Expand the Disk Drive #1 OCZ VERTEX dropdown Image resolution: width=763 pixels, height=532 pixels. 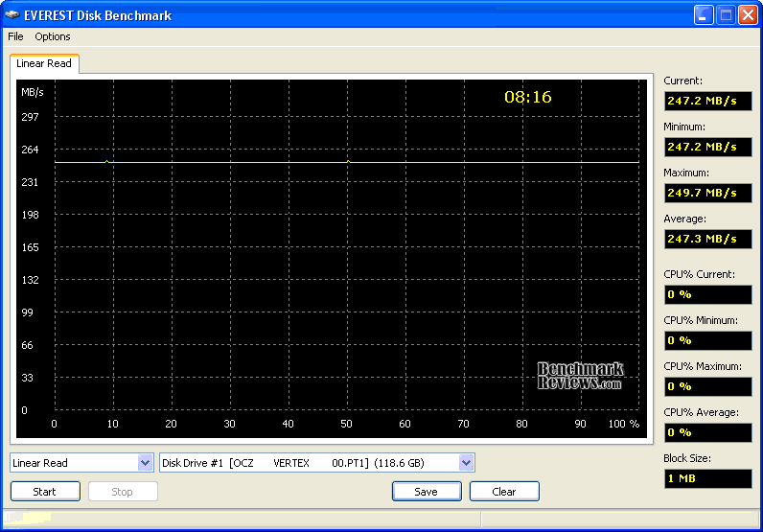pyautogui.click(x=466, y=463)
